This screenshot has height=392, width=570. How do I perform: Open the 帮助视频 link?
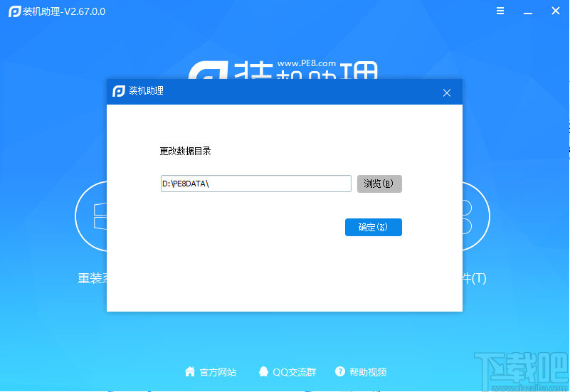(368, 372)
